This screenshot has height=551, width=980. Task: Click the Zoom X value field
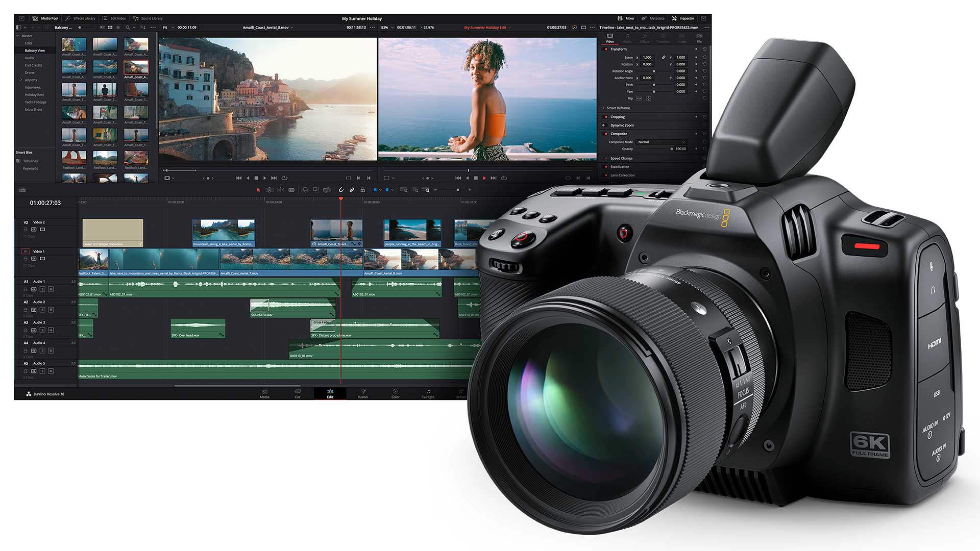(x=647, y=58)
